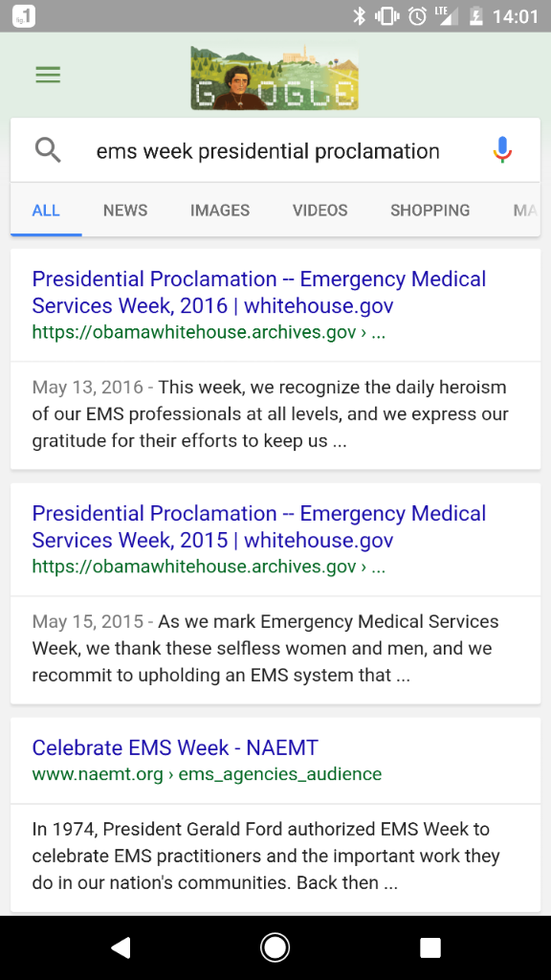Switch to the NEWS tab

coord(125,211)
